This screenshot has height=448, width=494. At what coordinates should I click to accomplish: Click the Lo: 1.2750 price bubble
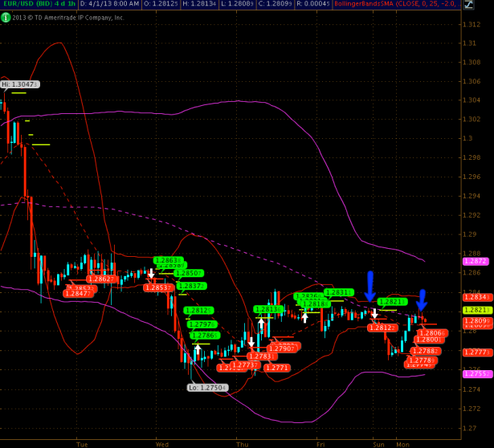207,387
